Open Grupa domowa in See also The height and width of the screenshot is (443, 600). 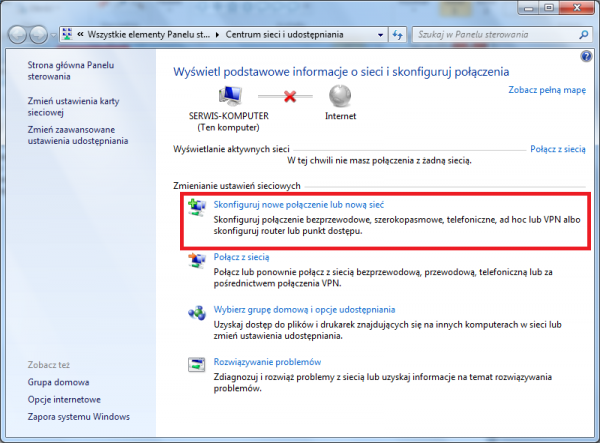pyautogui.click(x=58, y=382)
